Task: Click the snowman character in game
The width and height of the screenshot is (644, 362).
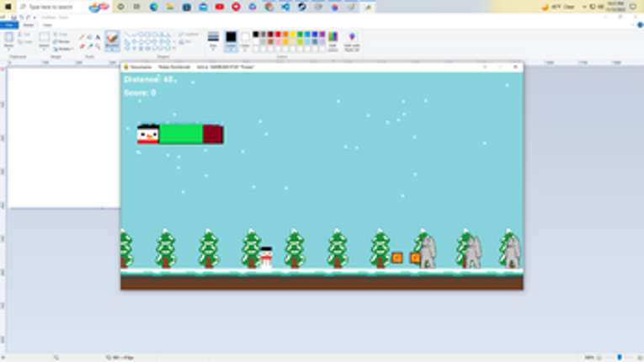Action: [x=266, y=258]
